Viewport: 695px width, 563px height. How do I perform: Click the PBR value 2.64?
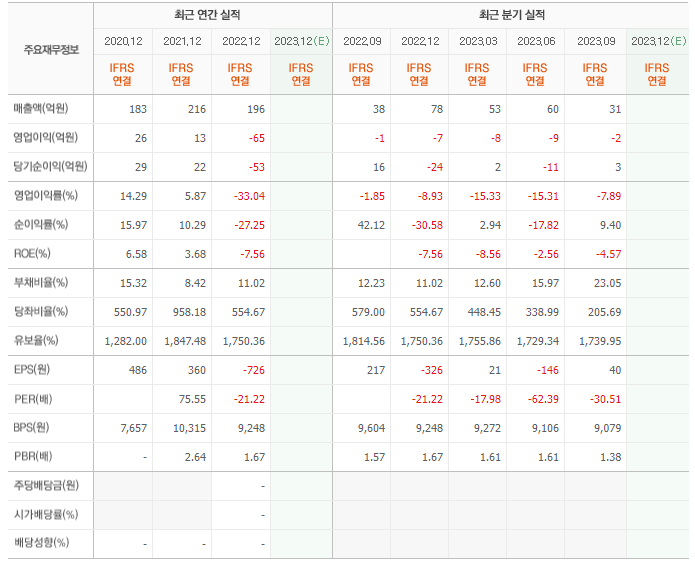pyautogui.click(x=195, y=457)
